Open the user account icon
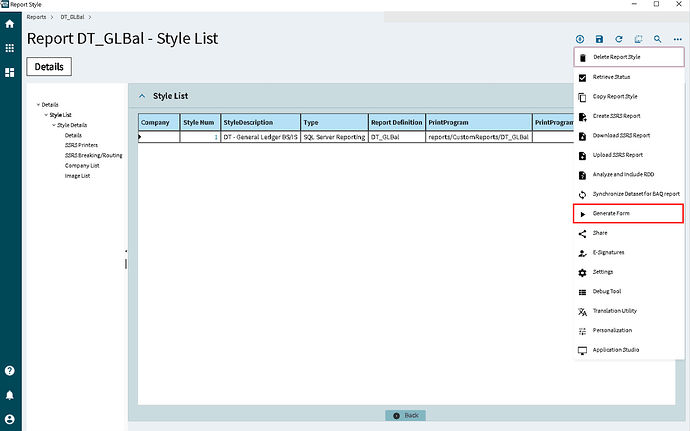 [10, 419]
